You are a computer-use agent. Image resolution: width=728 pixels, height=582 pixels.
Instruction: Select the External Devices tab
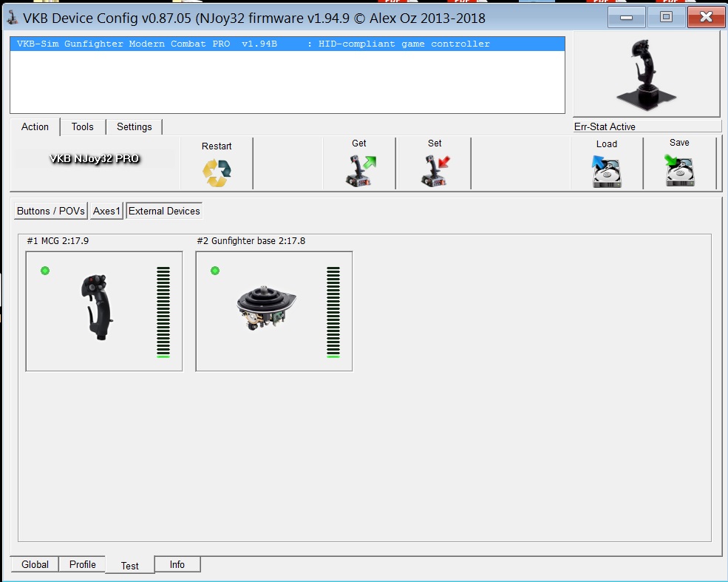coord(164,211)
